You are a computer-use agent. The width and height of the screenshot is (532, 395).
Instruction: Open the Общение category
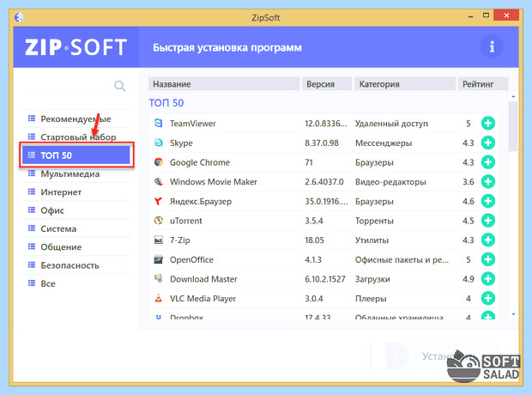tap(76, 247)
